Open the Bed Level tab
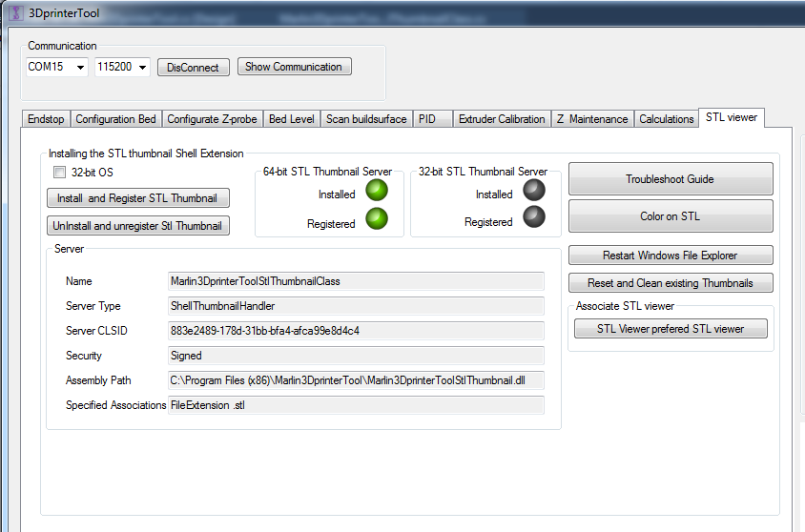805x532 pixels. (x=291, y=119)
